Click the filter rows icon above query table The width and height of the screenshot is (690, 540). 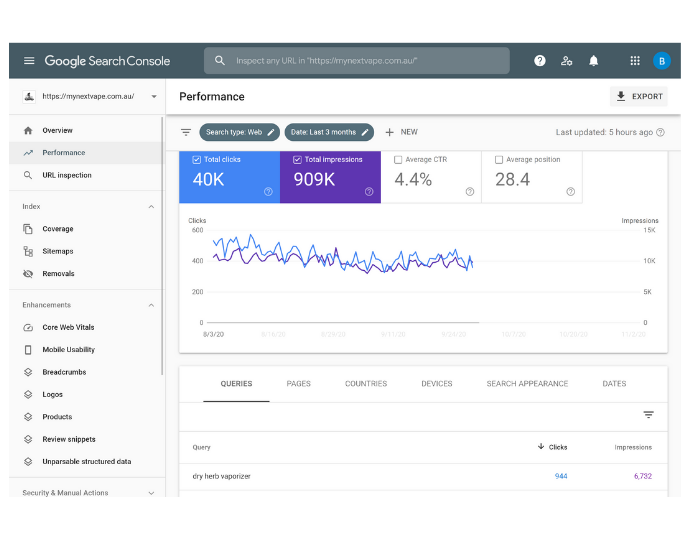tap(648, 415)
